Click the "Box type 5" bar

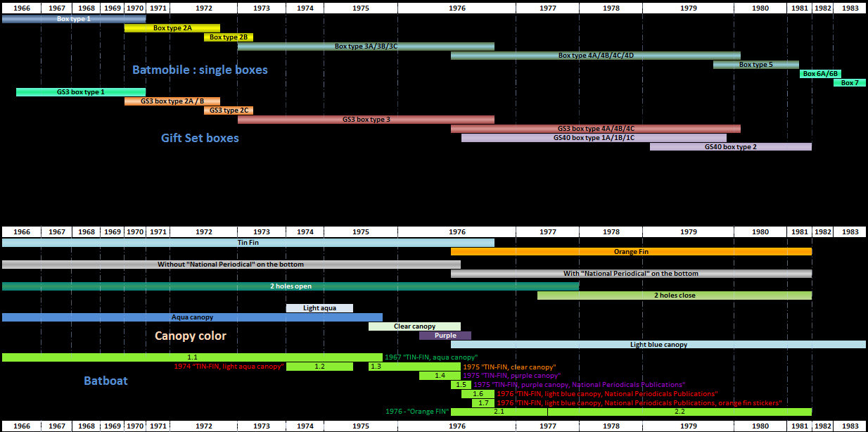tap(756, 65)
